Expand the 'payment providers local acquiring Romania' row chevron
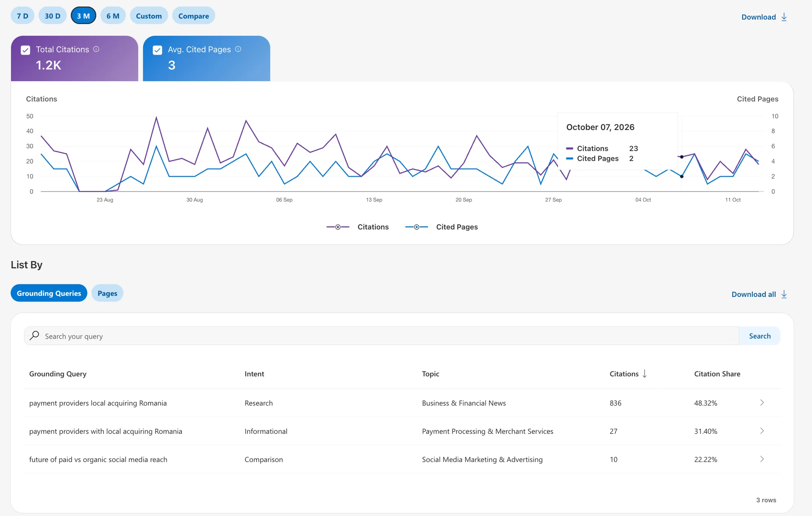812x516 pixels. 762,403
